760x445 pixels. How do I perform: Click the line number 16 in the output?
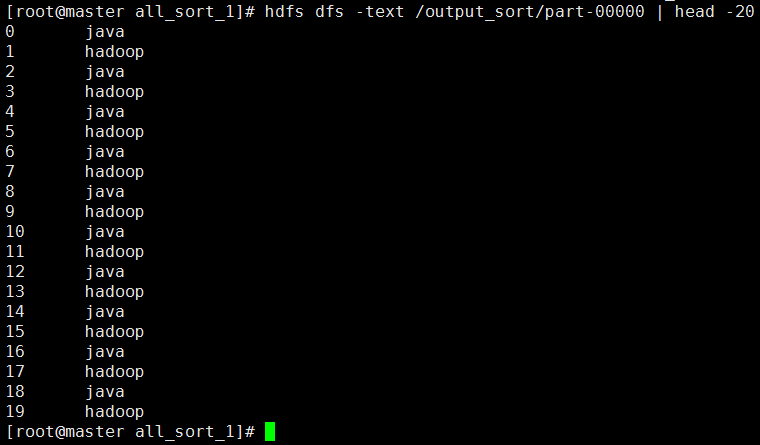pos(15,351)
